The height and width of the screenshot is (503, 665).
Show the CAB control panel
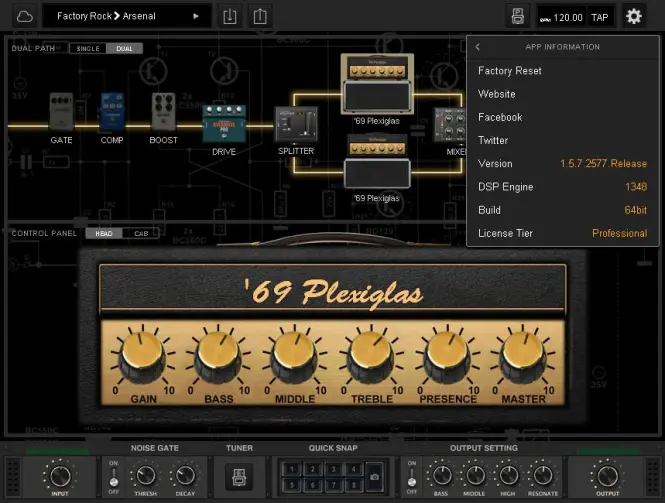pyautogui.click(x=141, y=233)
